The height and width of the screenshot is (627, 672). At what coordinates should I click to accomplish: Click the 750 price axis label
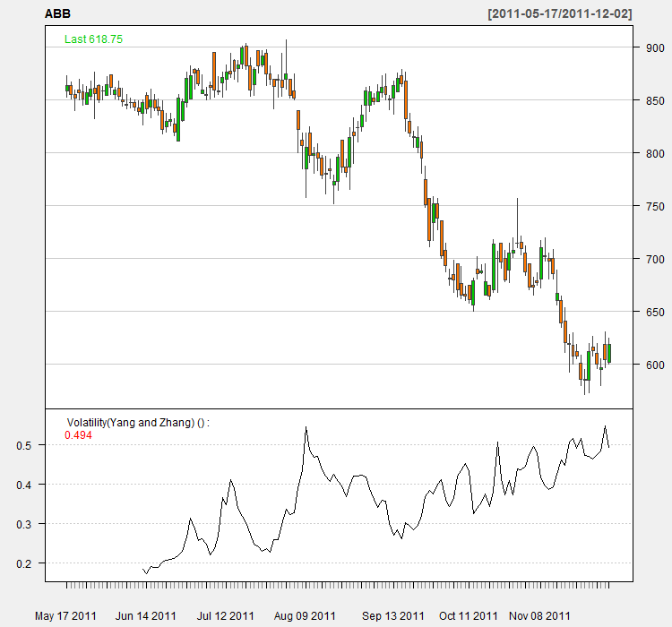pyautogui.click(x=655, y=206)
